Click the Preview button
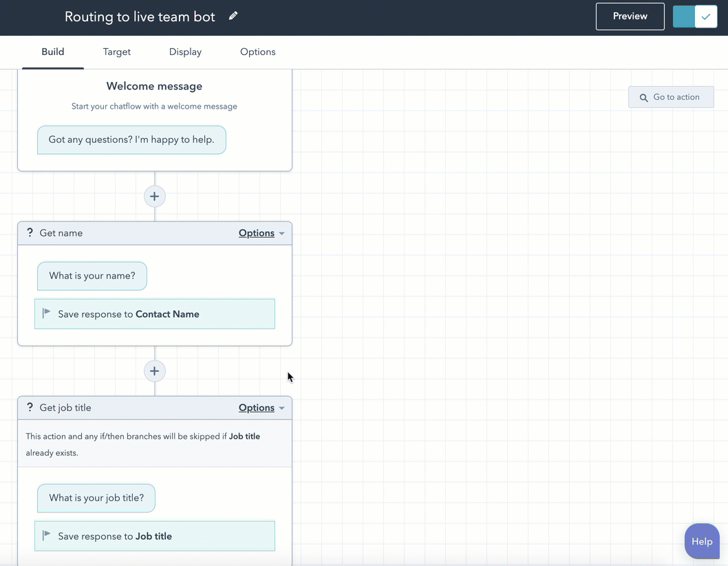This screenshot has width=728, height=566. pos(630,16)
